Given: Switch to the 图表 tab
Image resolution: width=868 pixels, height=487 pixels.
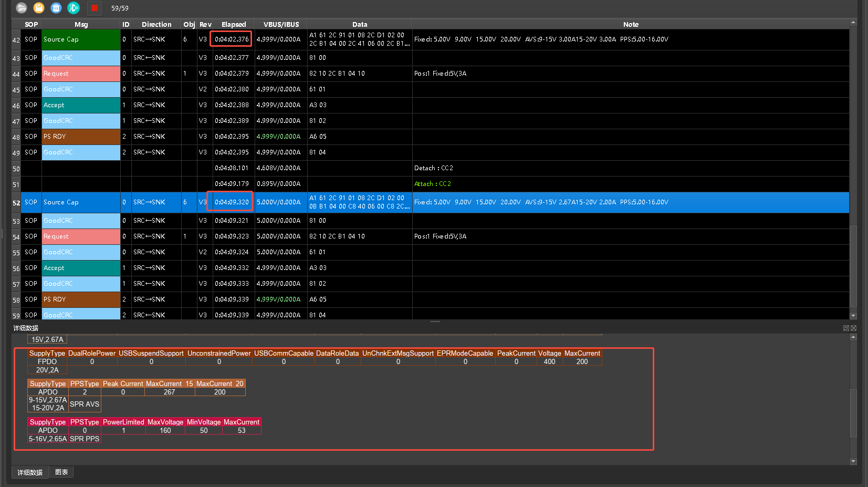Looking at the screenshot, I should [61, 472].
